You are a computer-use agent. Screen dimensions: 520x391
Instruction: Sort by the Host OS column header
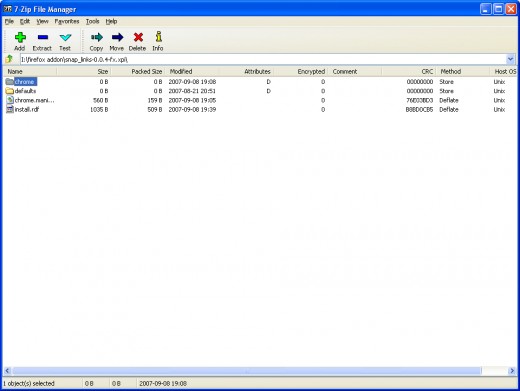click(503, 71)
